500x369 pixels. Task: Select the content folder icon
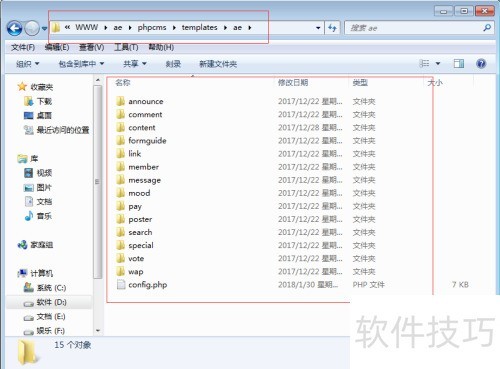[121, 127]
